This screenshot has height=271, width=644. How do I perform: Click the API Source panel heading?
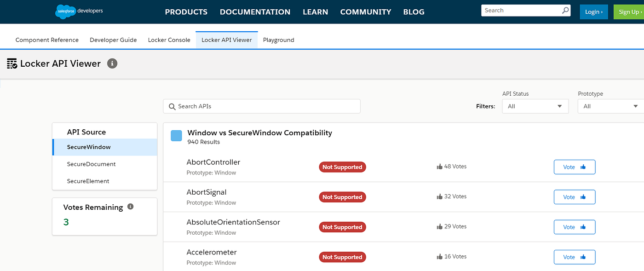86,132
